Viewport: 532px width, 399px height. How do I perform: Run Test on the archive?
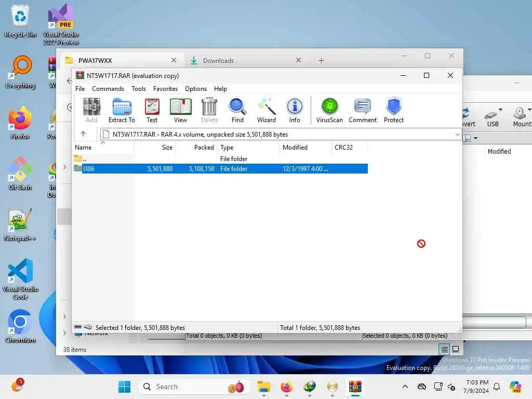(152, 110)
